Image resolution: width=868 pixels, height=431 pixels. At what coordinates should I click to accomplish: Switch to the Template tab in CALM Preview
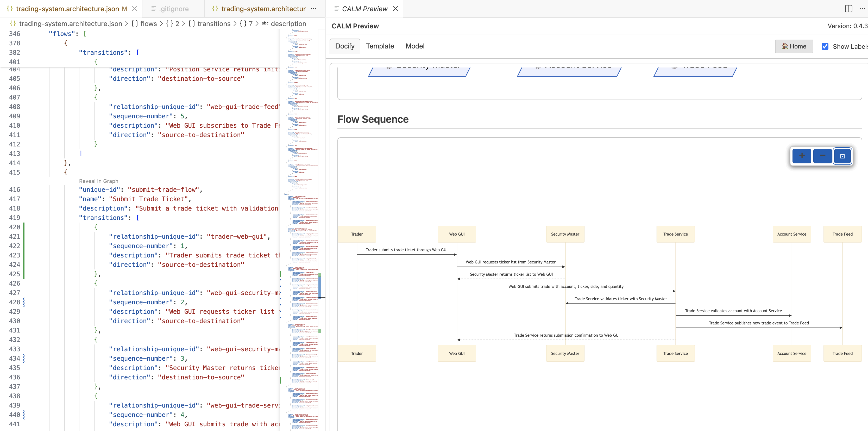(380, 46)
